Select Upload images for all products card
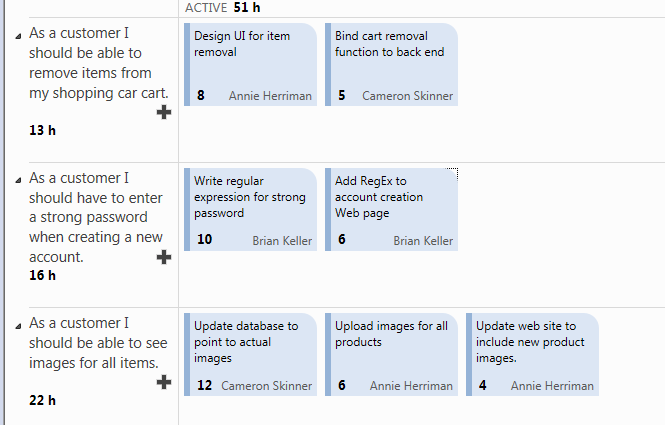Viewport: 665px width, 425px height. coord(391,355)
